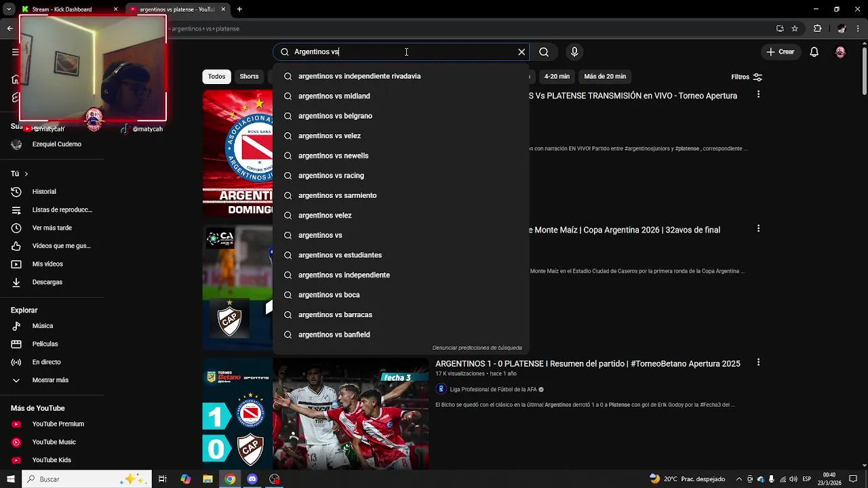Viewport: 868px width, 488px height.
Task: Show hidden system tray icons chevron
Action: point(739,479)
